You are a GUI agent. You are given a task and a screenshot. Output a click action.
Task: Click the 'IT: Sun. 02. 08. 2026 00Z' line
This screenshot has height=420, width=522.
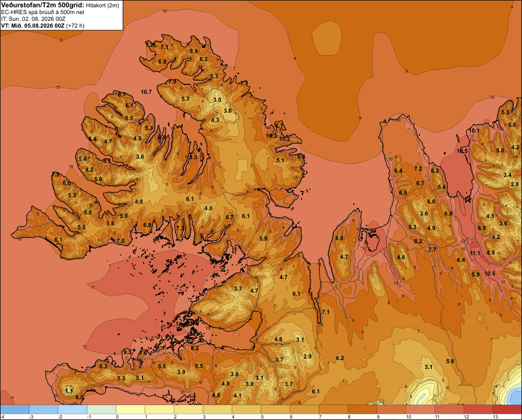click(x=33, y=19)
